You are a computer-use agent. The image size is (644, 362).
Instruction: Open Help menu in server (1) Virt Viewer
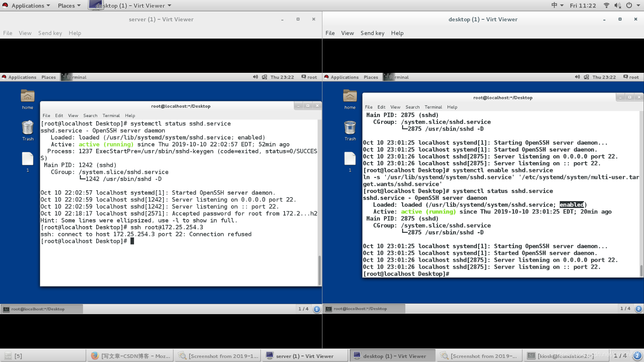point(75,33)
